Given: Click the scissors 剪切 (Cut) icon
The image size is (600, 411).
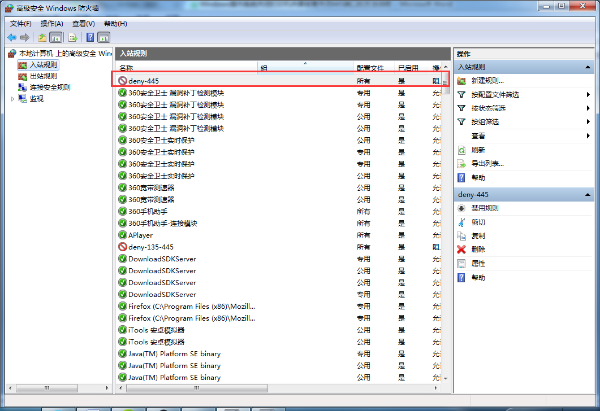Looking at the screenshot, I should (461, 222).
